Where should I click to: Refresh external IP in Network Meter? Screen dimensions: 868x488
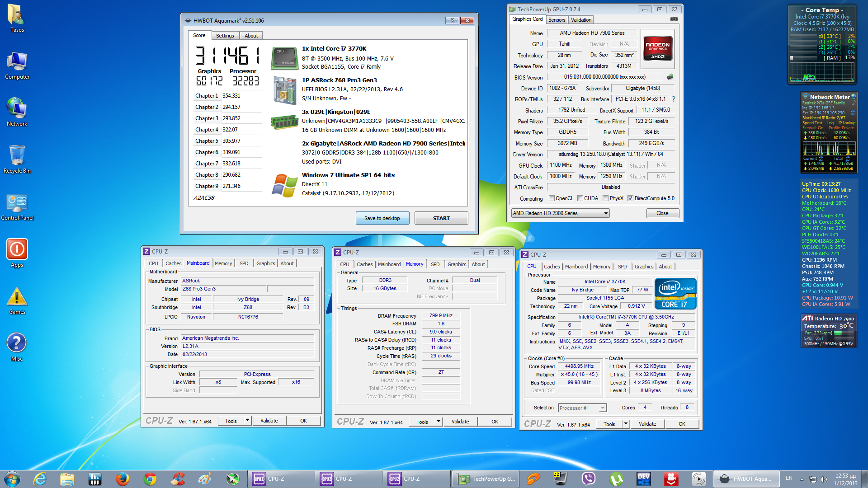[x=853, y=113]
